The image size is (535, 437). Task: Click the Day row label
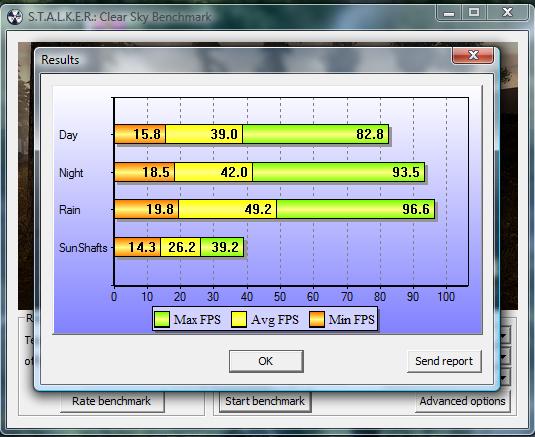pos(68,135)
